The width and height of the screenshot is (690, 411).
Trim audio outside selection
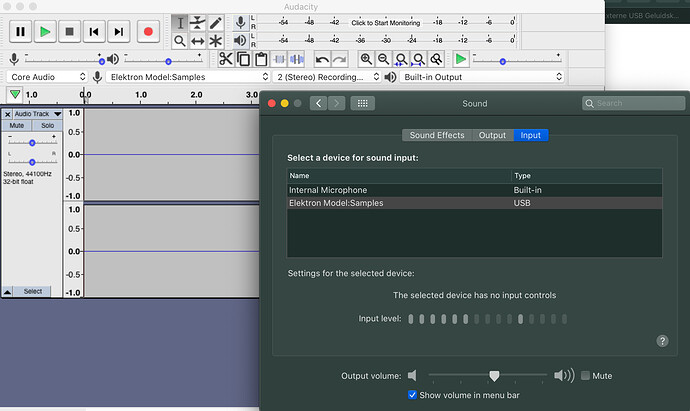[279, 59]
